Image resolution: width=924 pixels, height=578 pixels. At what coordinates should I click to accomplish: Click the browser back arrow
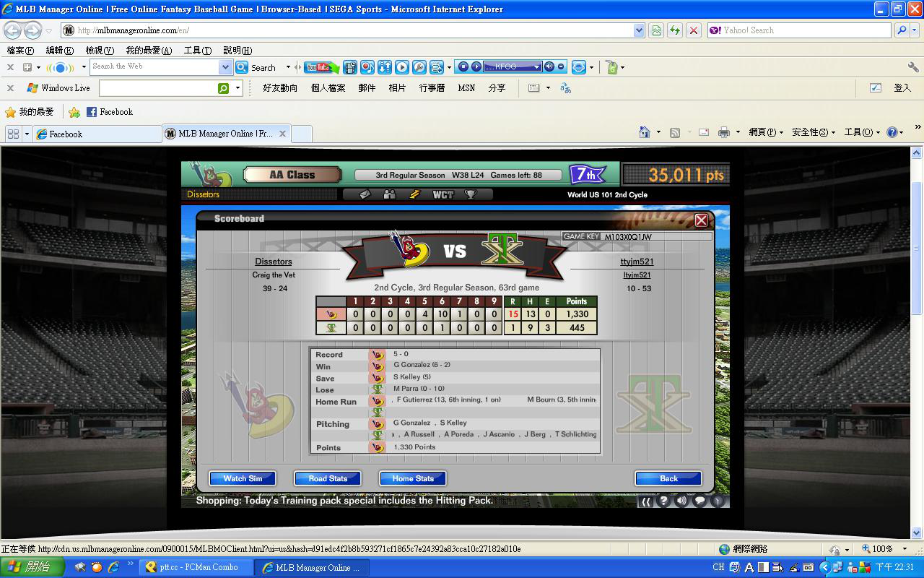pos(12,30)
